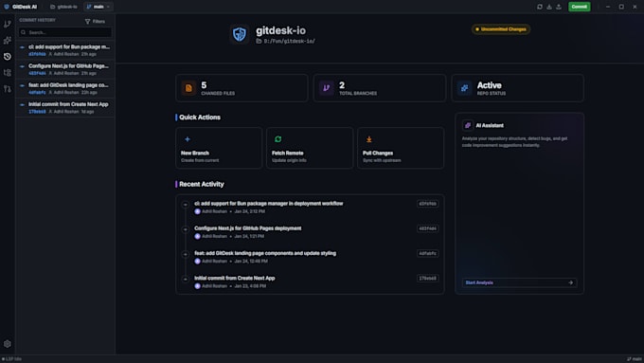Click the blue plus icon on New Branch

pos(188,139)
